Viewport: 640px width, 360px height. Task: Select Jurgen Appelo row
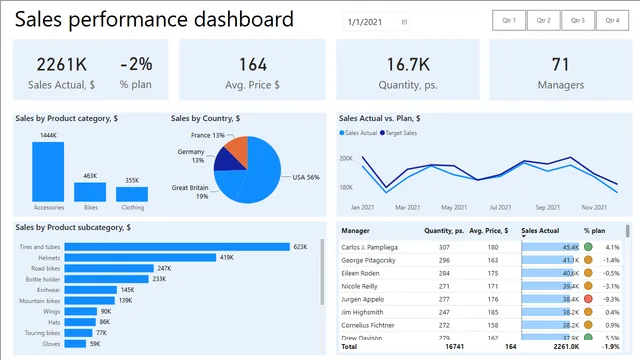[x=480, y=299]
